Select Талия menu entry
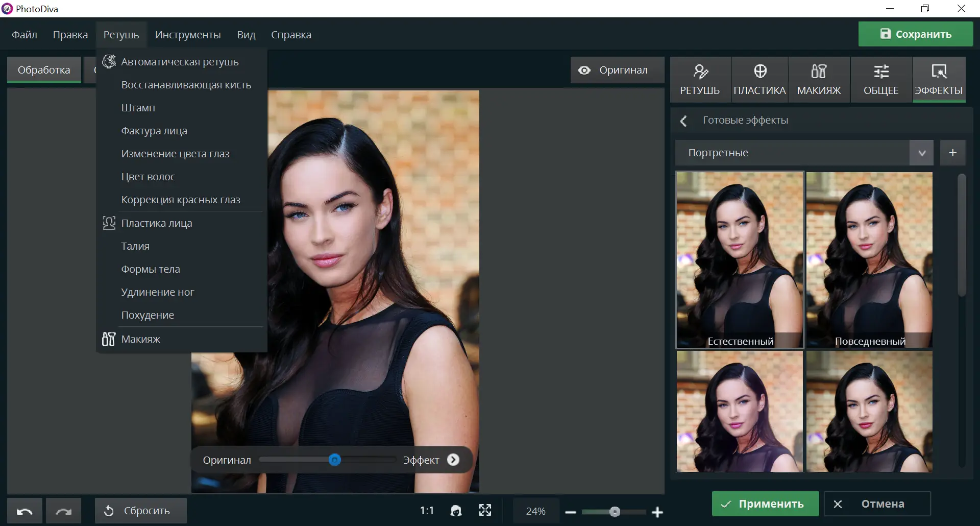 181,246
